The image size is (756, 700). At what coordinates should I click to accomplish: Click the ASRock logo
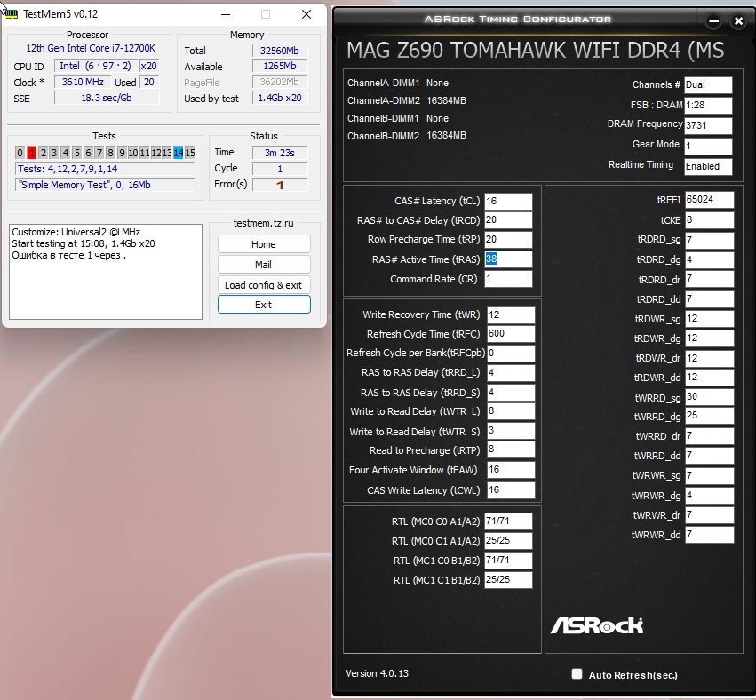[597, 625]
